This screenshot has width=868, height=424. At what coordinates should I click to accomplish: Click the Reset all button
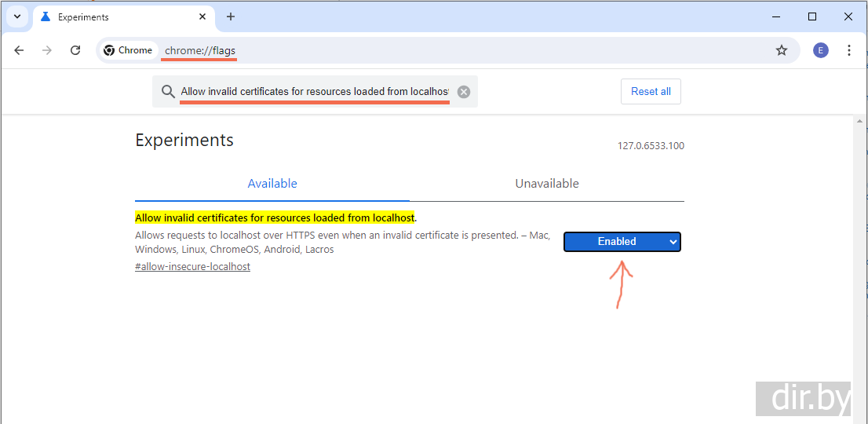point(651,91)
